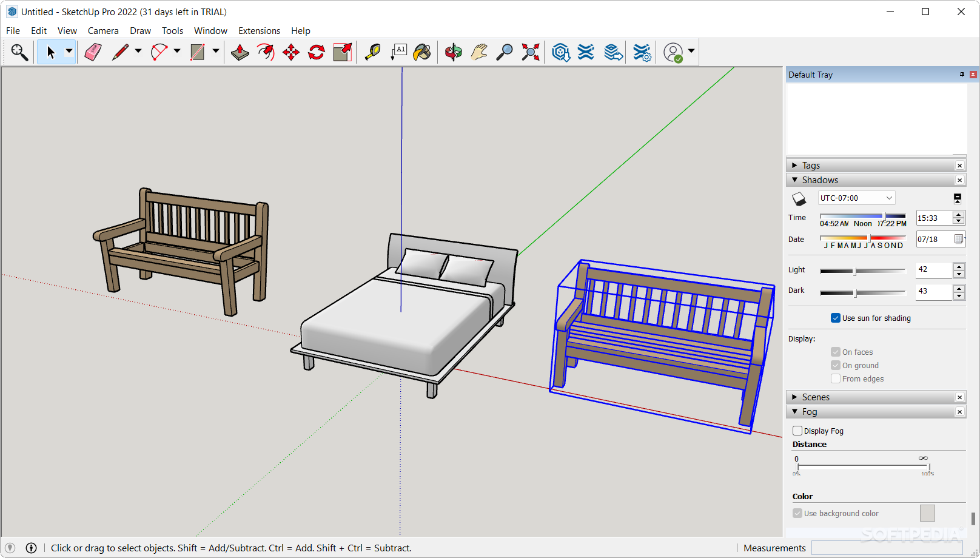Open the user account sign-in icon

pos(673,53)
